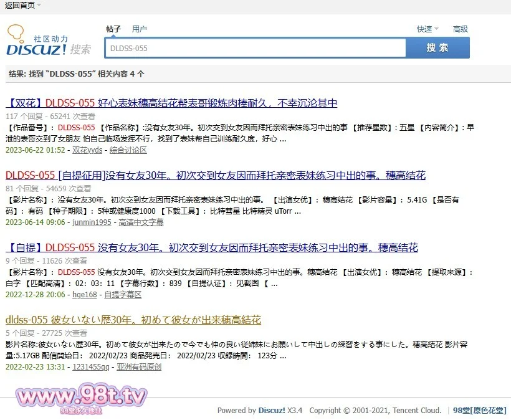The width and height of the screenshot is (511, 420).
Task: Click the Discuz! link in footer
Action: point(272,411)
